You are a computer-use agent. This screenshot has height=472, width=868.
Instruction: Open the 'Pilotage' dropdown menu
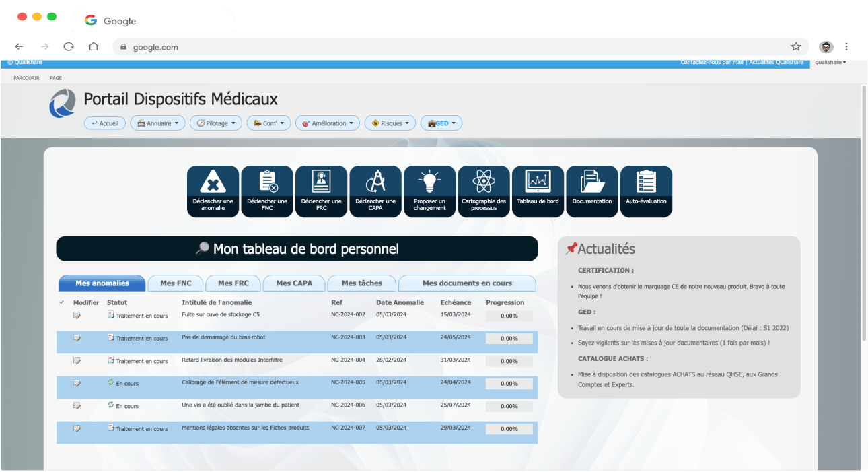215,123
